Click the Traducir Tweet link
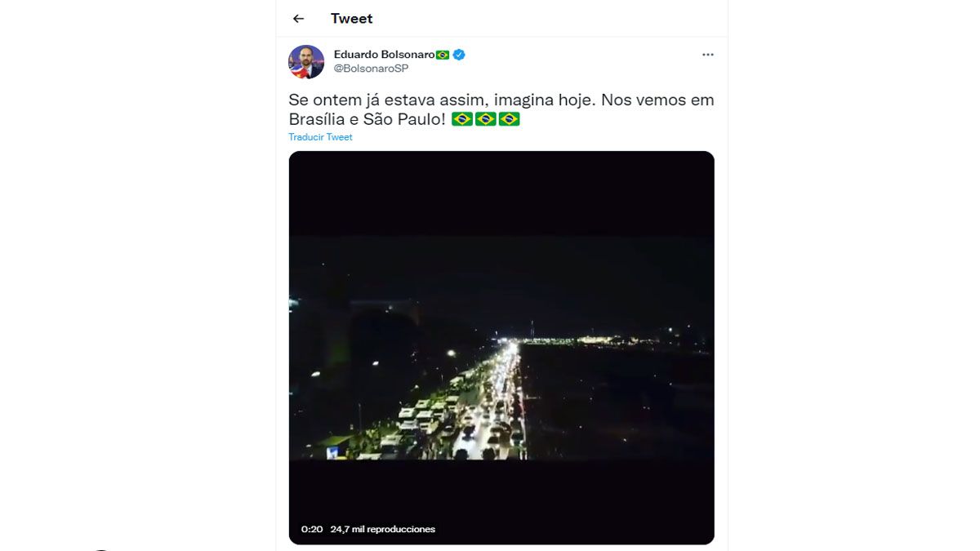The image size is (980, 551). pos(320,137)
